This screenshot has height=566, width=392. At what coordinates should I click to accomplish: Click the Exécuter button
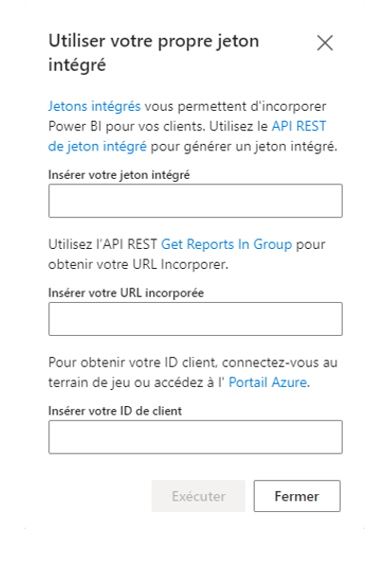[x=199, y=496]
